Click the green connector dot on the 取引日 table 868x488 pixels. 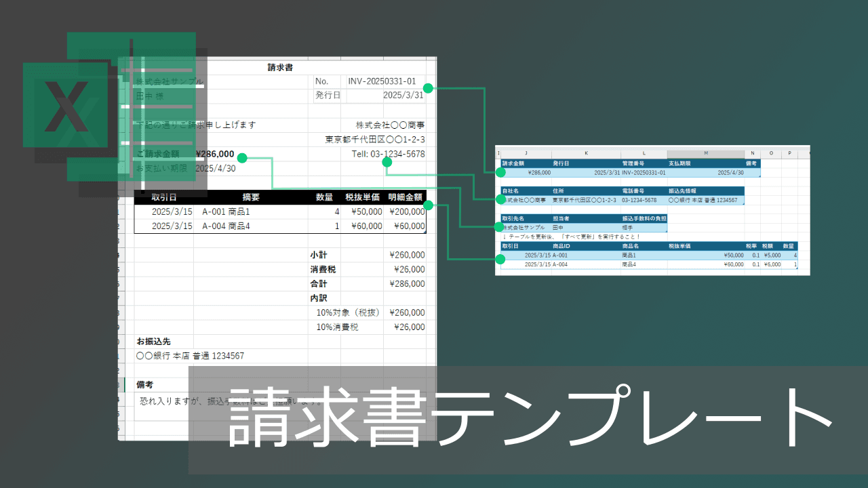[x=501, y=258]
